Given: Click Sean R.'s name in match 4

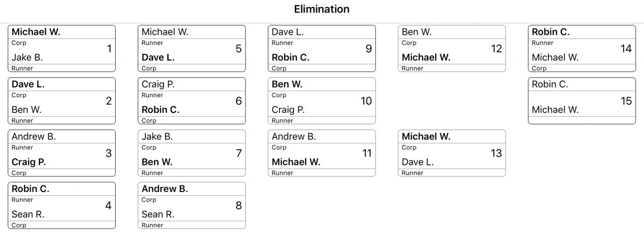Looking at the screenshot, I should (28, 214).
